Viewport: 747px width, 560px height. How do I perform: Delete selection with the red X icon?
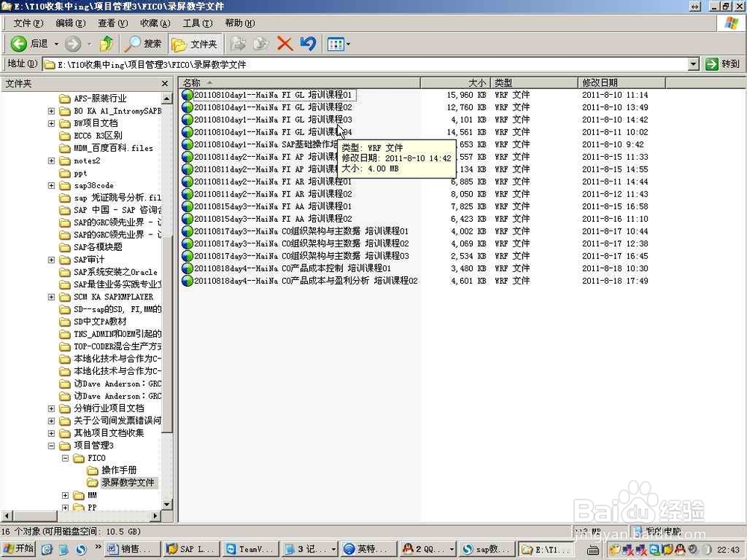[285, 44]
